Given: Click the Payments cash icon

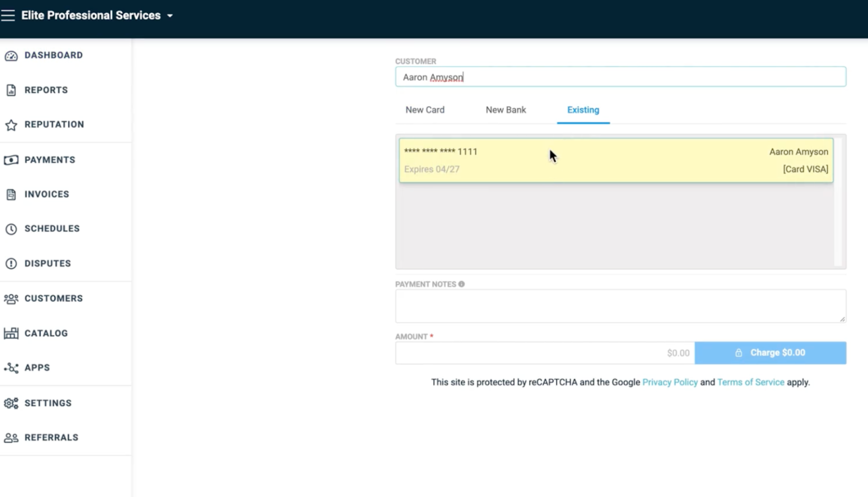Looking at the screenshot, I should tap(11, 160).
